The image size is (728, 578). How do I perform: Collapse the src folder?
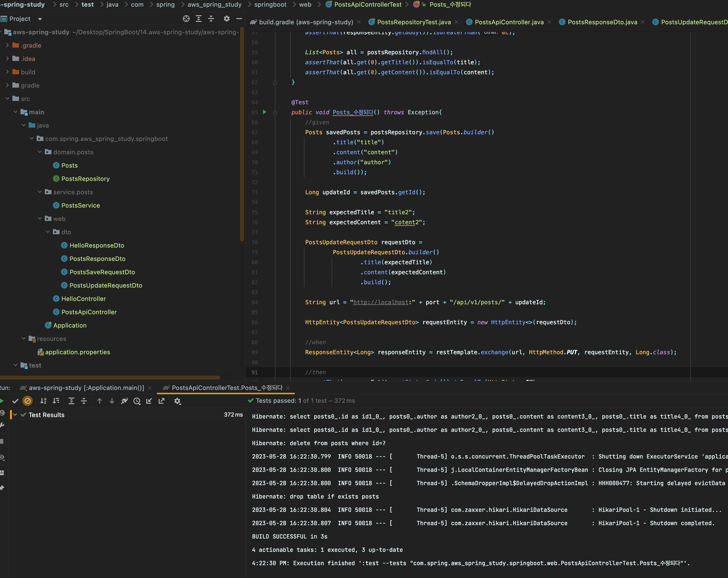(x=7, y=99)
